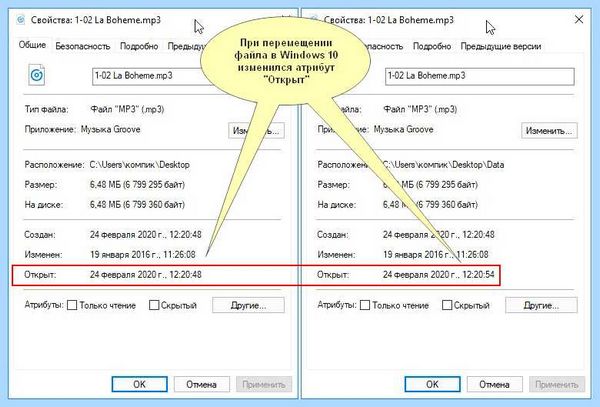The height and width of the screenshot is (407, 600).
Task: Click Создан date in right window
Action: click(439, 234)
